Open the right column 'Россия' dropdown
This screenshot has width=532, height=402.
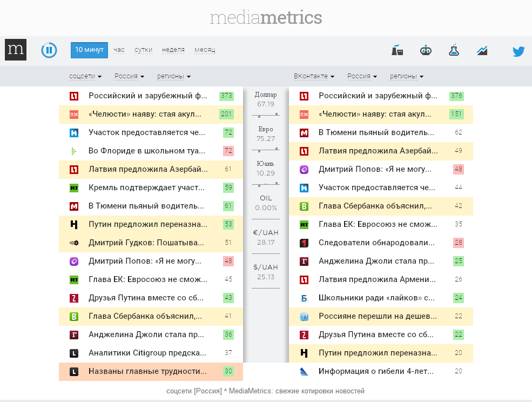(x=362, y=76)
